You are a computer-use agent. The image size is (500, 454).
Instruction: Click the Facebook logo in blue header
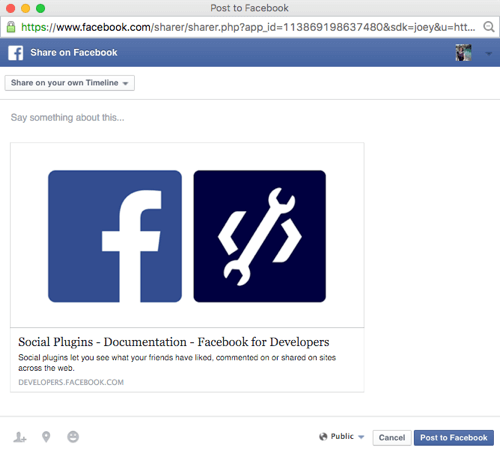tap(16, 53)
